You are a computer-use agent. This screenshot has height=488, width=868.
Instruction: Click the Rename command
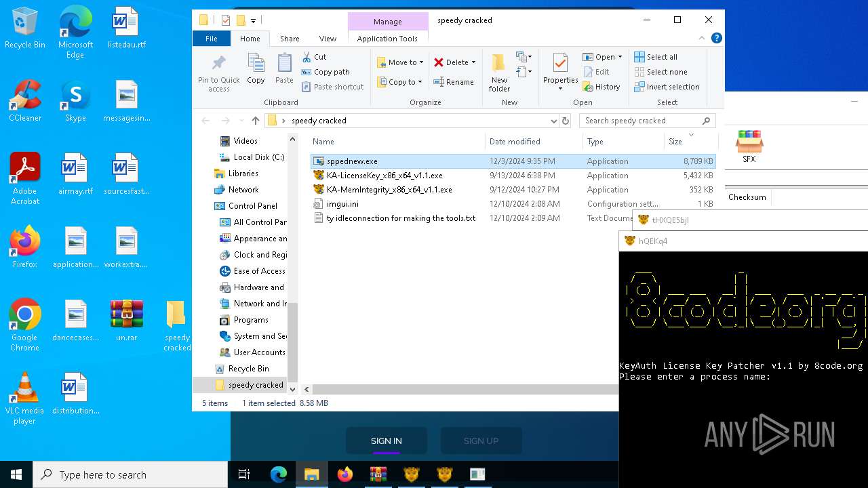(454, 82)
